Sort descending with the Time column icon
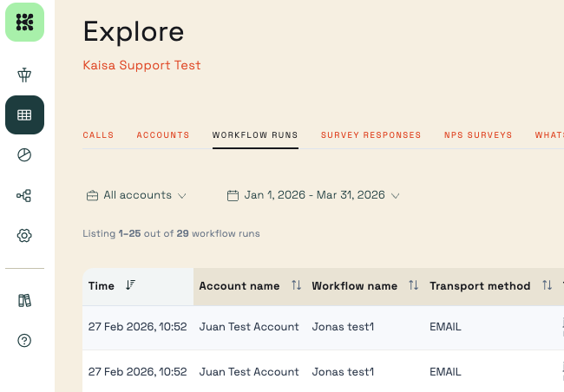564x392 pixels. [x=130, y=285]
